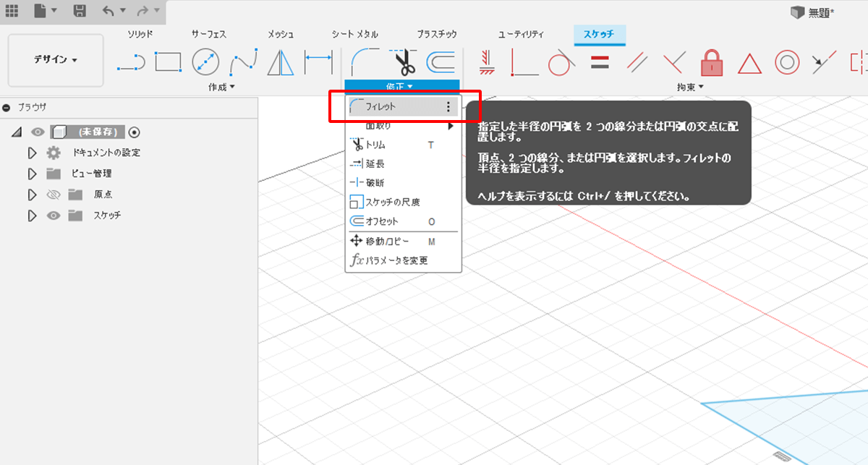Screen dimensions: 868x465
Task: Select the Line sketch tool
Action: click(x=131, y=63)
